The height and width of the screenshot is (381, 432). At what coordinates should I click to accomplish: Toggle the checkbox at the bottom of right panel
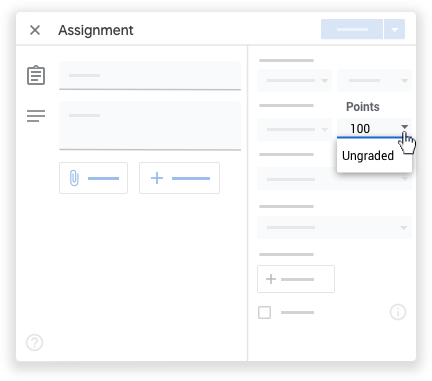(264, 312)
